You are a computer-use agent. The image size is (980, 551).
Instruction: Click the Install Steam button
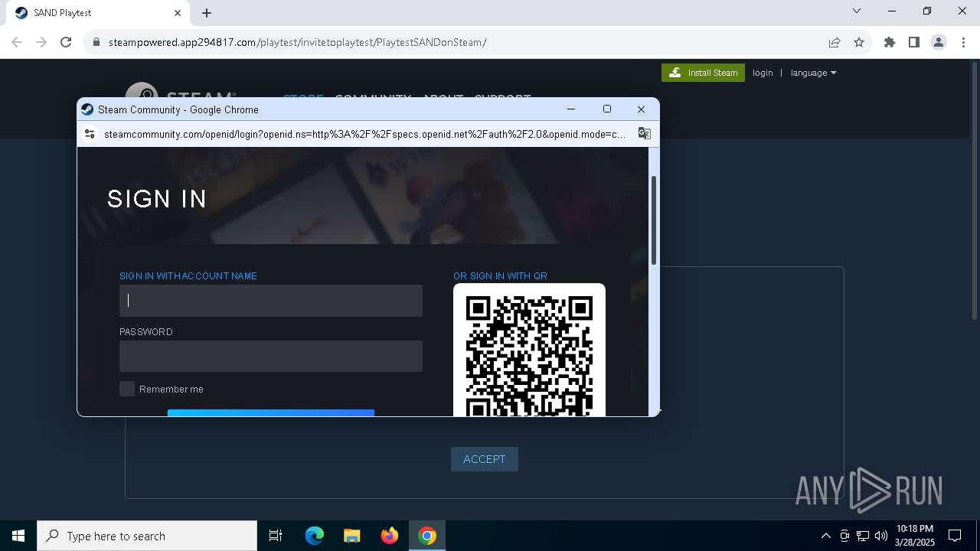coord(703,73)
